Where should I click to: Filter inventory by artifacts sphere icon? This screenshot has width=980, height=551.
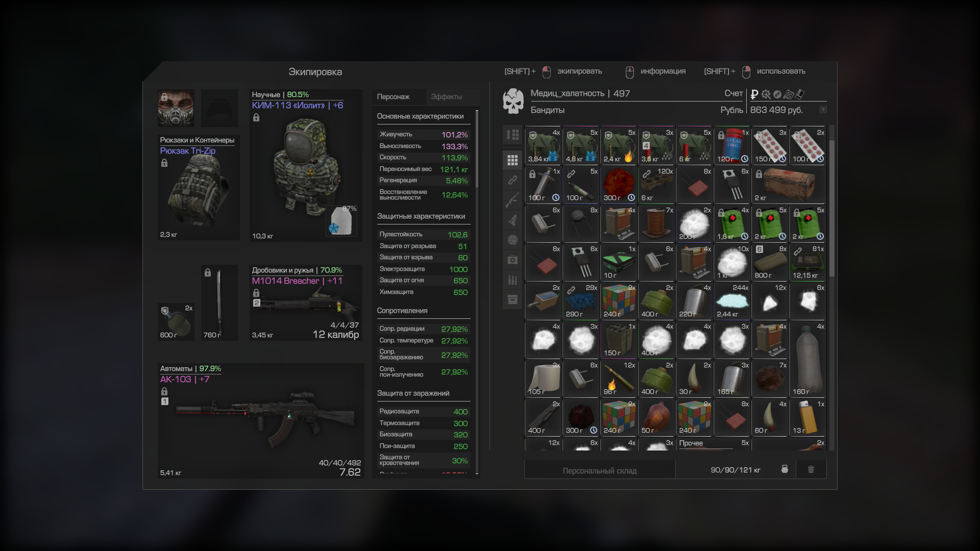[x=512, y=240]
